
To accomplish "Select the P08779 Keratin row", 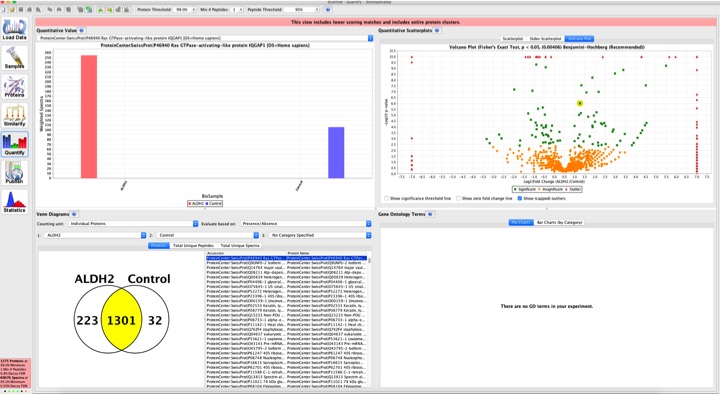I will pos(287,310).
